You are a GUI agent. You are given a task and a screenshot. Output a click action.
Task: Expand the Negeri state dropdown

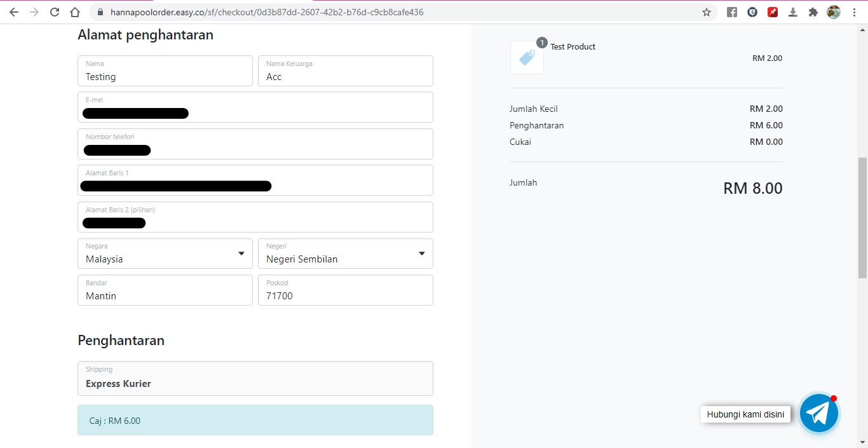[x=345, y=254]
